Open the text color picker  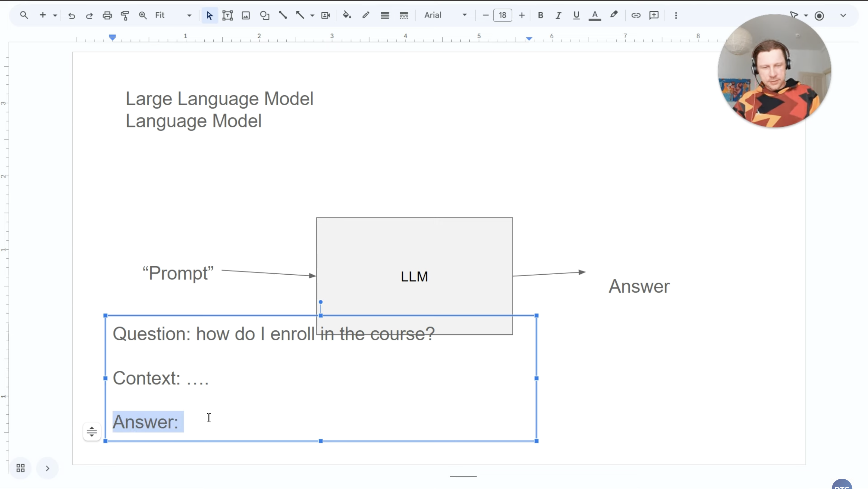point(595,15)
